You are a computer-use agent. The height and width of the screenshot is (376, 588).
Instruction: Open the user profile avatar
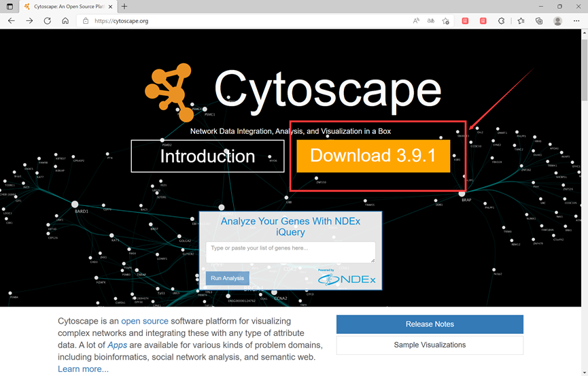tap(557, 21)
